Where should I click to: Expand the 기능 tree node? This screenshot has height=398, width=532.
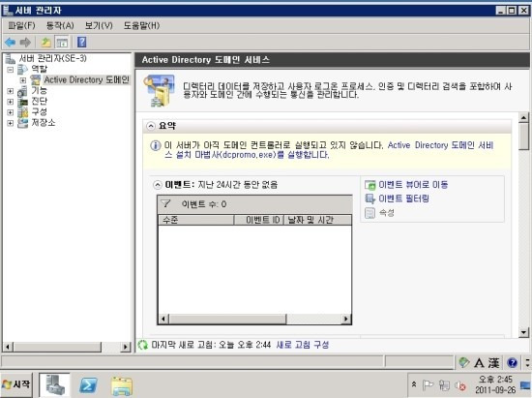[x=11, y=91]
